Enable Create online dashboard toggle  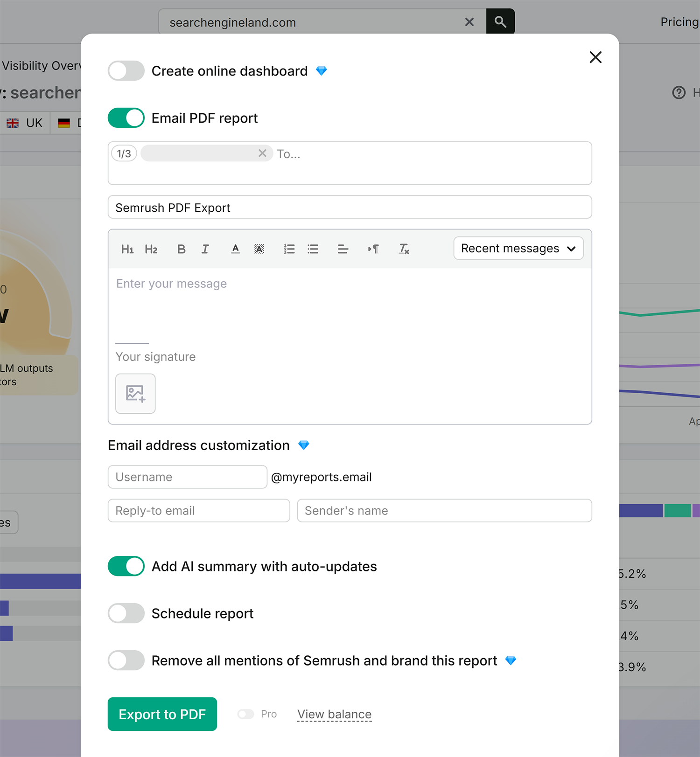pyautogui.click(x=126, y=71)
